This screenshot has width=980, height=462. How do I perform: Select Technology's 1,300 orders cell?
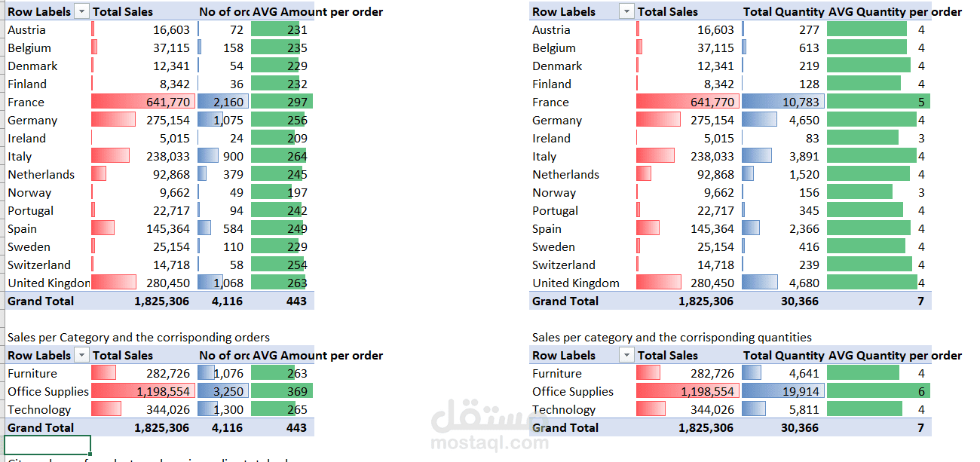(223, 409)
